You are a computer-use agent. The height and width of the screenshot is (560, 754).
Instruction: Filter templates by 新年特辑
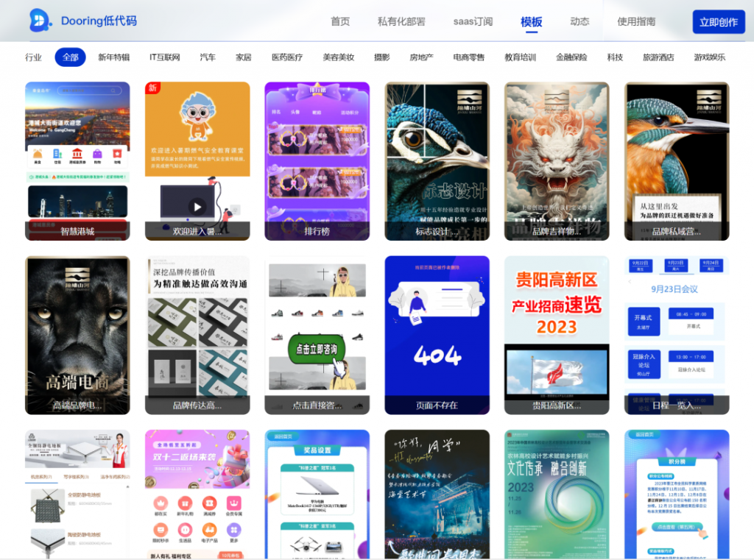pos(114,57)
